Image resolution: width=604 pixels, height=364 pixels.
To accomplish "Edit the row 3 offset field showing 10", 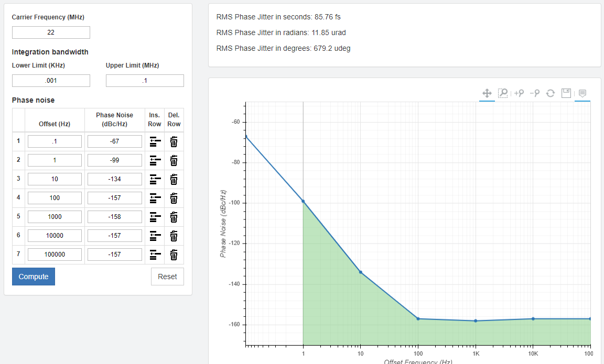I will point(55,179).
